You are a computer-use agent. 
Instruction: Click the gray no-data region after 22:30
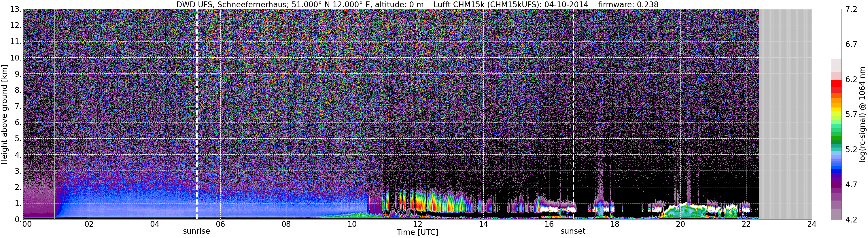pos(785,114)
